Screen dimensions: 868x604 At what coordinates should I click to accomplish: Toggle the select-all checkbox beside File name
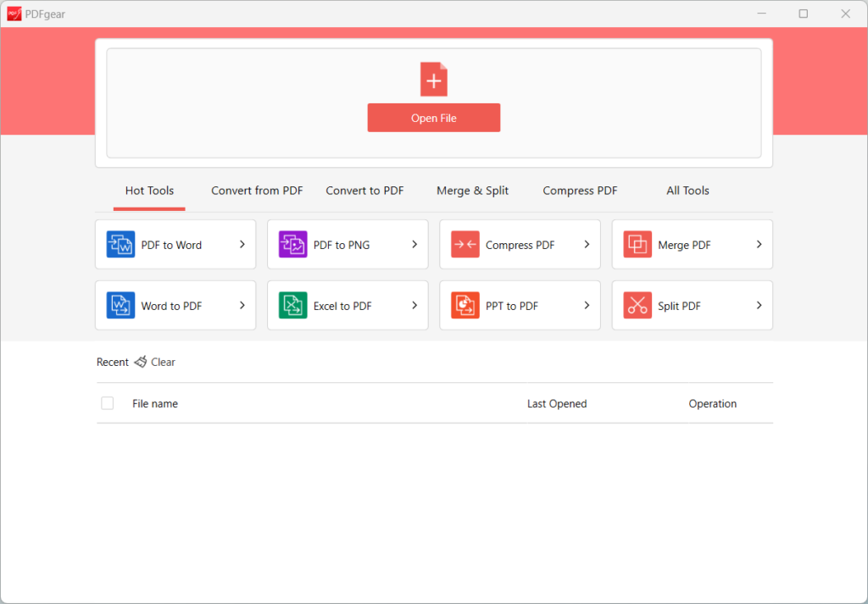(108, 403)
